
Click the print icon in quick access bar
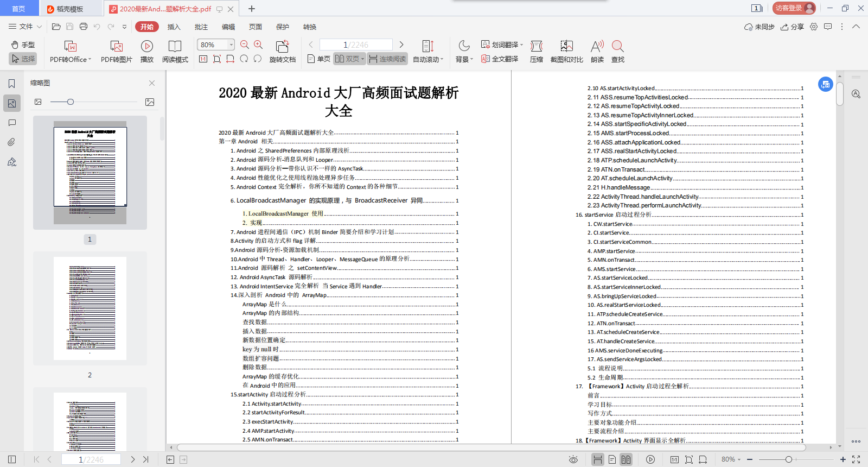pos(83,27)
